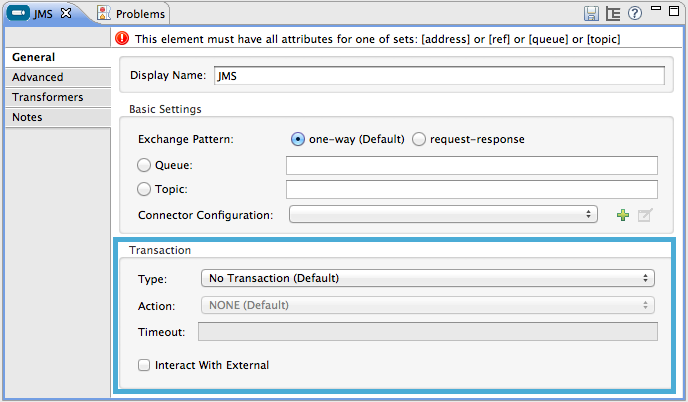
Task: Click the Display Name label
Action: (168, 75)
